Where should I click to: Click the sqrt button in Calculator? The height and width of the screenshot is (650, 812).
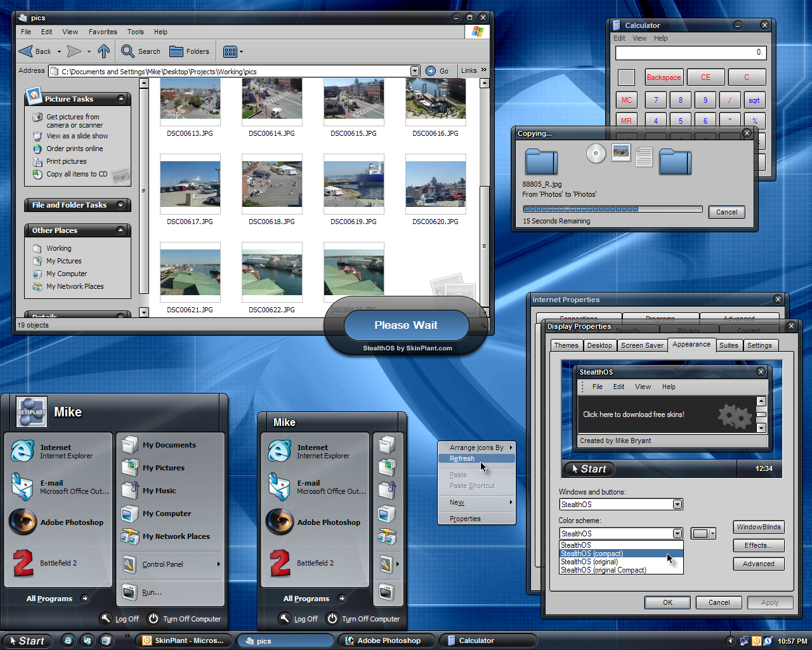pyautogui.click(x=754, y=100)
